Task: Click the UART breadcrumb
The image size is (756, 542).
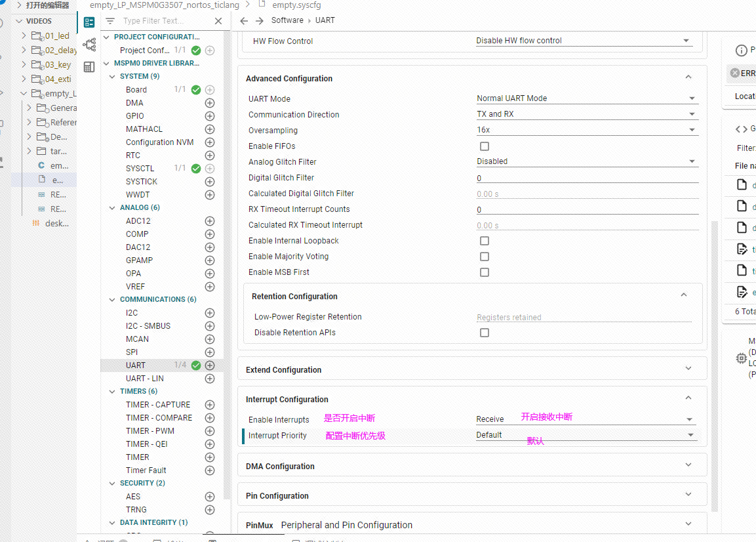Action: (325, 20)
